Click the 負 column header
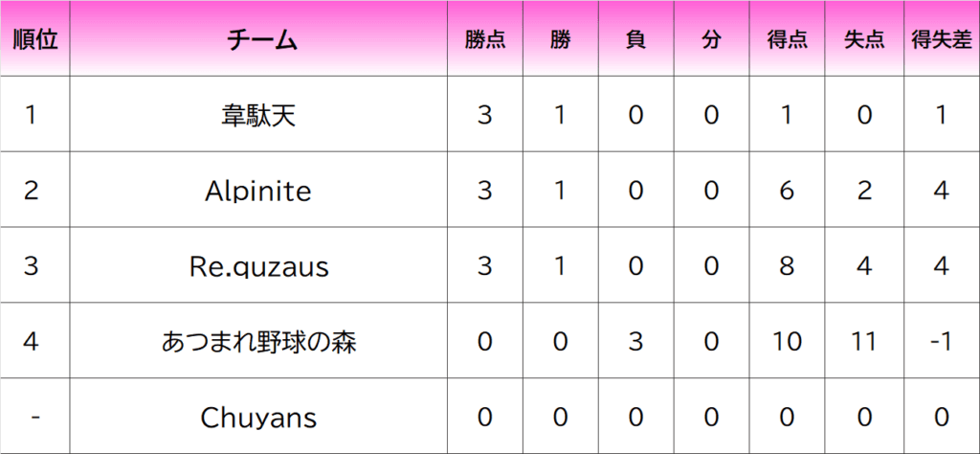Image resolution: width=980 pixels, height=454 pixels. tap(635, 39)
